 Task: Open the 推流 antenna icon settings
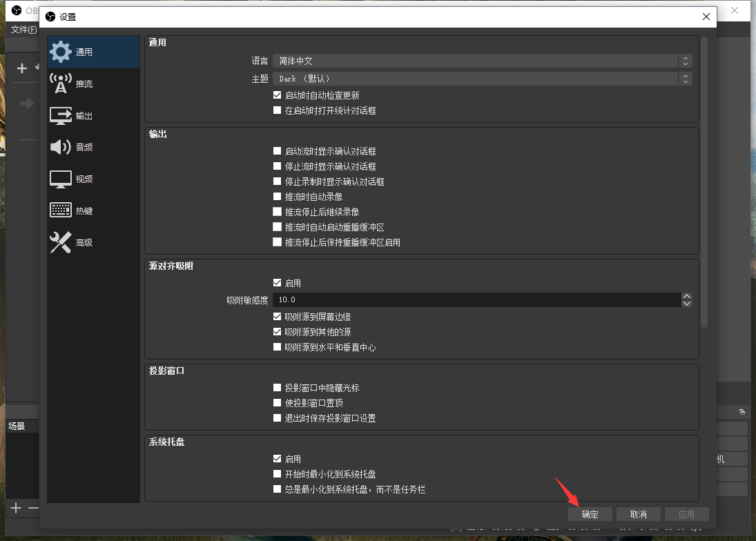coord(61,84)
